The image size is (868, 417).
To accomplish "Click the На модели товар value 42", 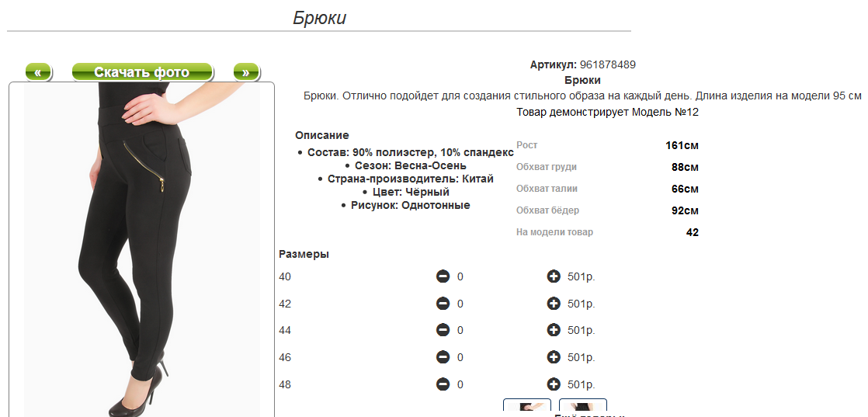I will pos(693,232).
